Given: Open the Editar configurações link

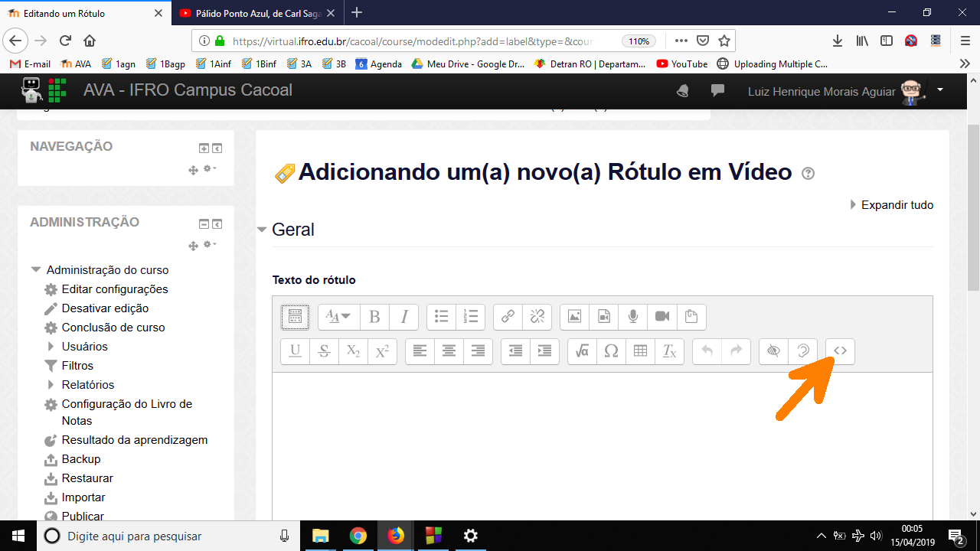Looking at the screenshot, I should (115, 289).
